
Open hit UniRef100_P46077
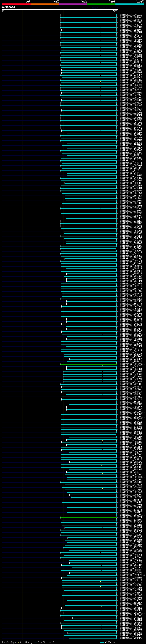coord(131,25)
